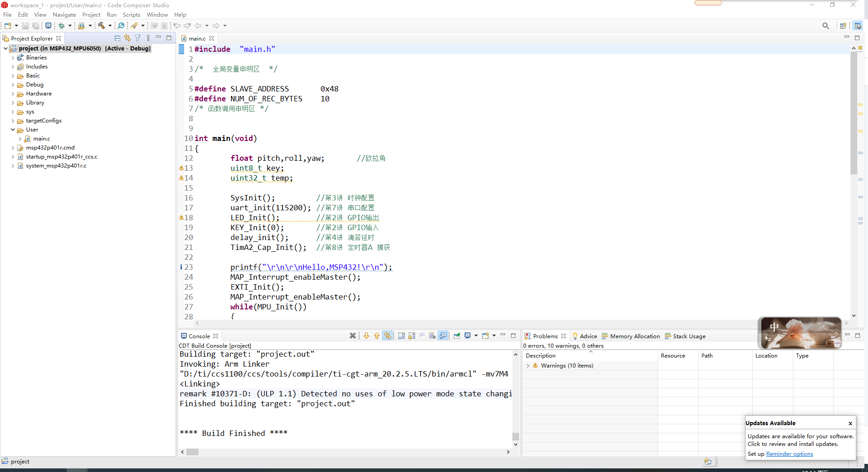Click the Back navigation arrow icon
This screenshot has height=472, width=868.
(198, 26)
